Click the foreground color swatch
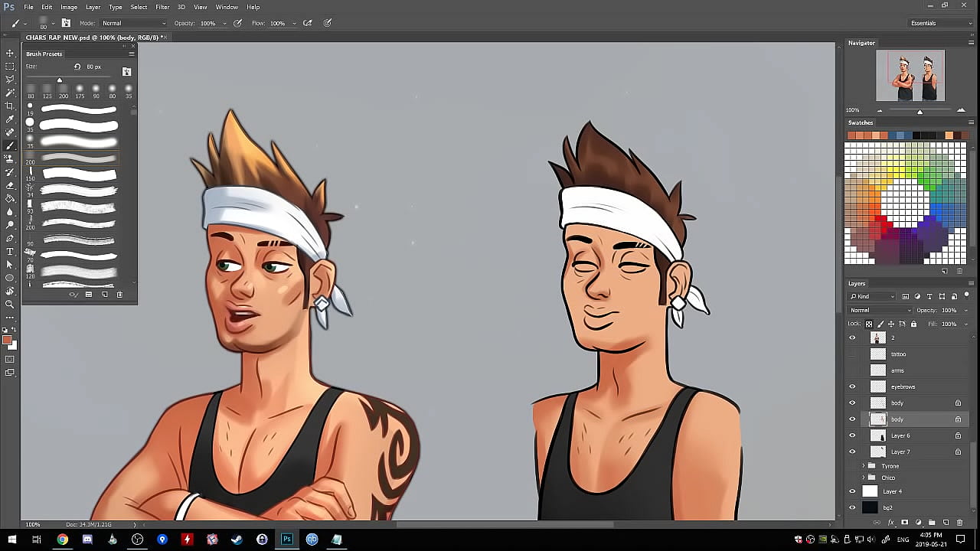 tap(7, 340)
